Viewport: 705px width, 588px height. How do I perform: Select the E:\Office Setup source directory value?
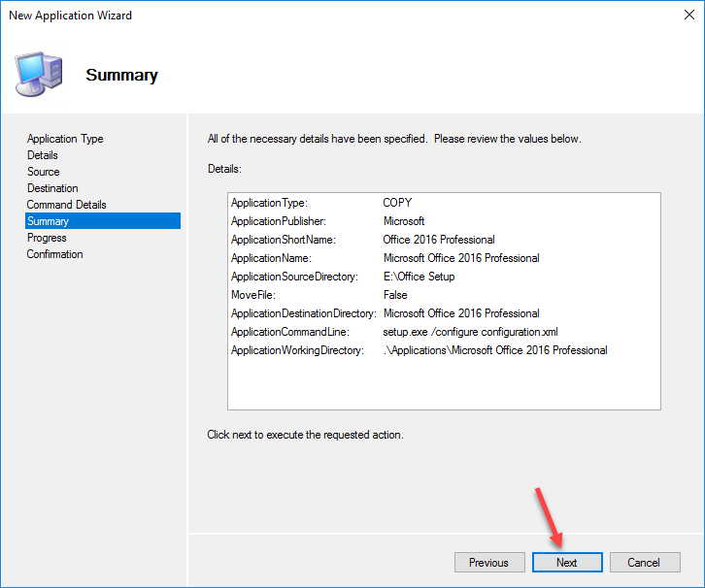(419, 277)
